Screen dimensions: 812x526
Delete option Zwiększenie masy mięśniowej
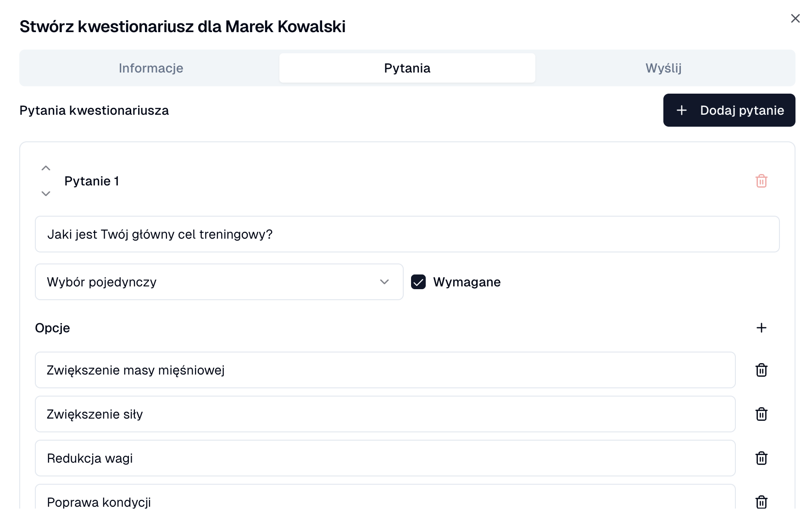pos(761,370)
